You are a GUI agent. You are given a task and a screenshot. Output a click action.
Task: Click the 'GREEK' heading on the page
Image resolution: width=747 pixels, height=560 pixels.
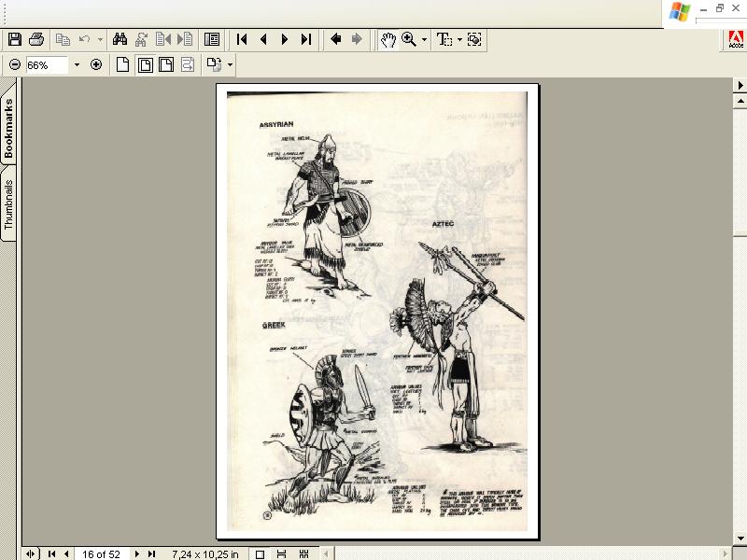pyautogui.click(x=274, y=325)
